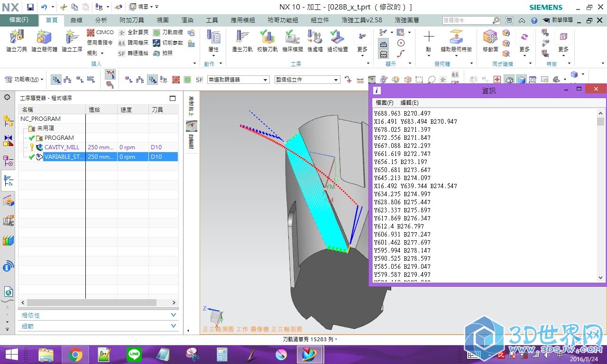Open the 整個組立件 scope dropdown

pos(307,80)
